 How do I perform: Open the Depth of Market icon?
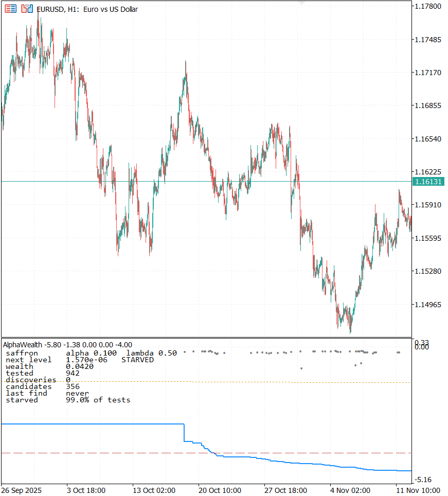tap(27, 9)
